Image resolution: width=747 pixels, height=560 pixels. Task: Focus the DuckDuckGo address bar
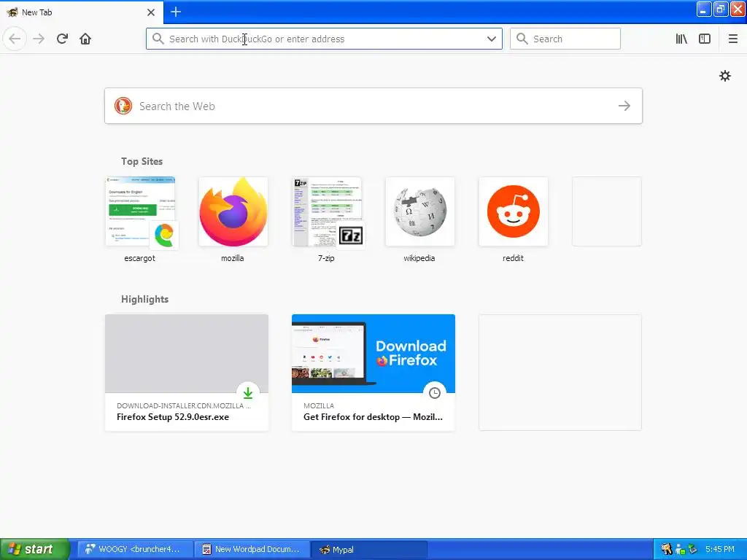324,39
